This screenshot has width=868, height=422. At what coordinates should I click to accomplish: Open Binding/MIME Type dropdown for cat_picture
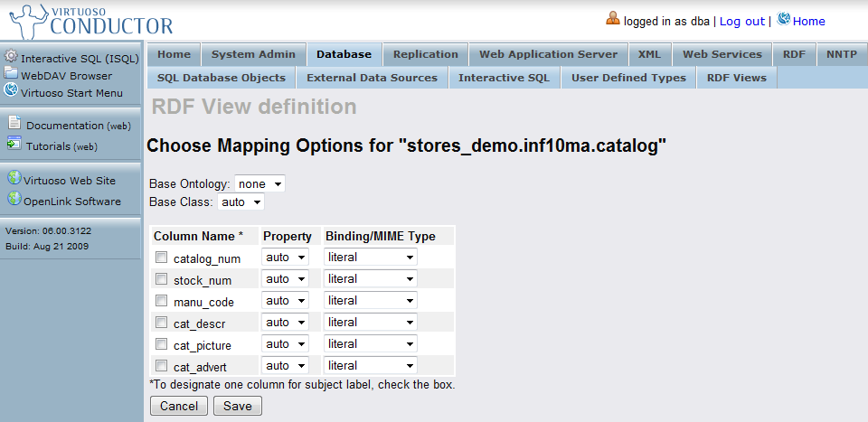tap(371, 344)
